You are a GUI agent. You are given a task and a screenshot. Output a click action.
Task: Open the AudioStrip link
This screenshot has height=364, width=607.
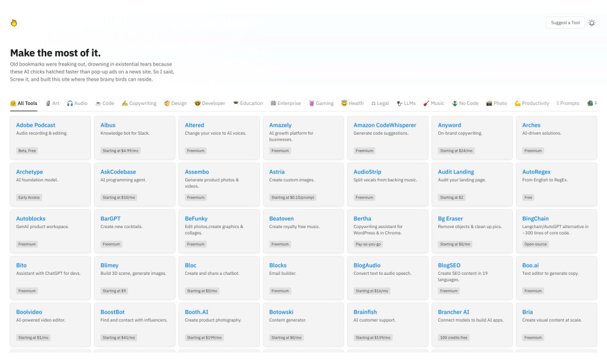[367, 172]
